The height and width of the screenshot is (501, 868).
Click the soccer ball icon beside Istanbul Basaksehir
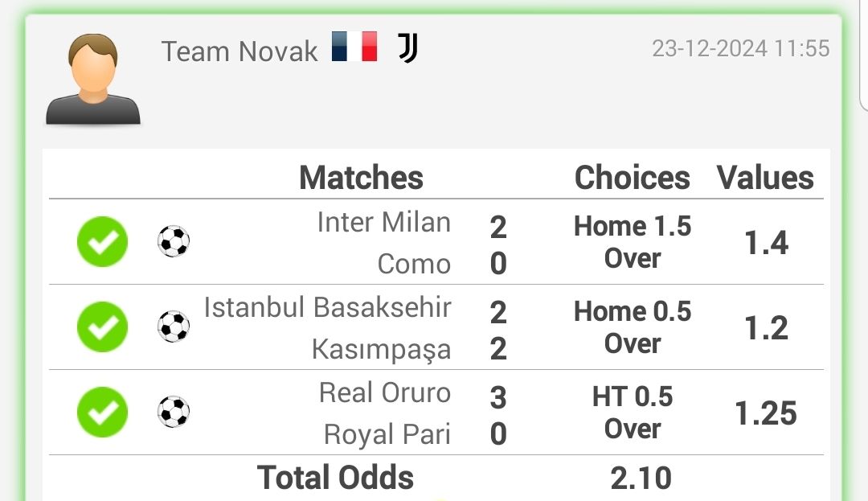click(174, 326)
